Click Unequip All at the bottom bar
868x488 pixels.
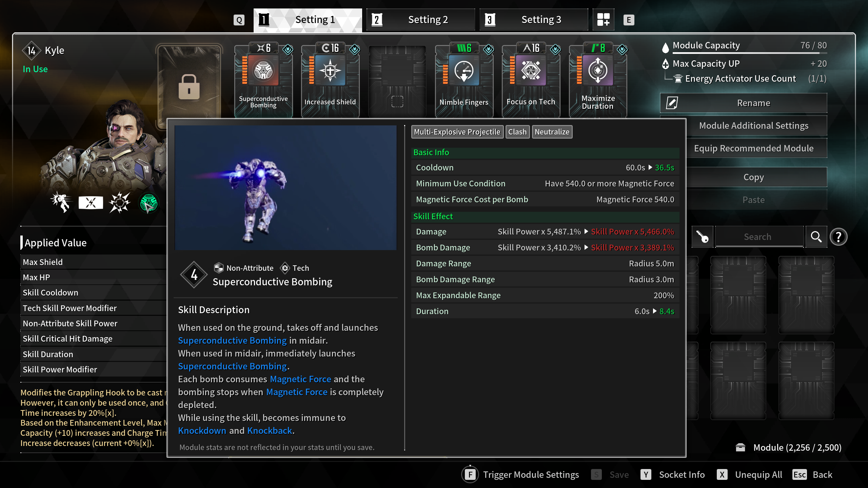pyautogui.click(x=758, y=475)
